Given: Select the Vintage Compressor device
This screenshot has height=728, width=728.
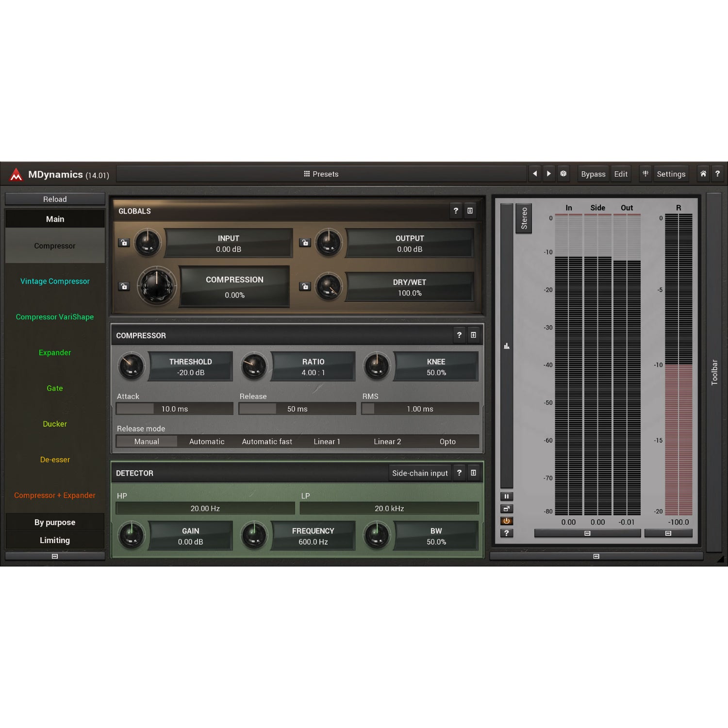Looking at the screenshot, I should click(x=55, y=281).
